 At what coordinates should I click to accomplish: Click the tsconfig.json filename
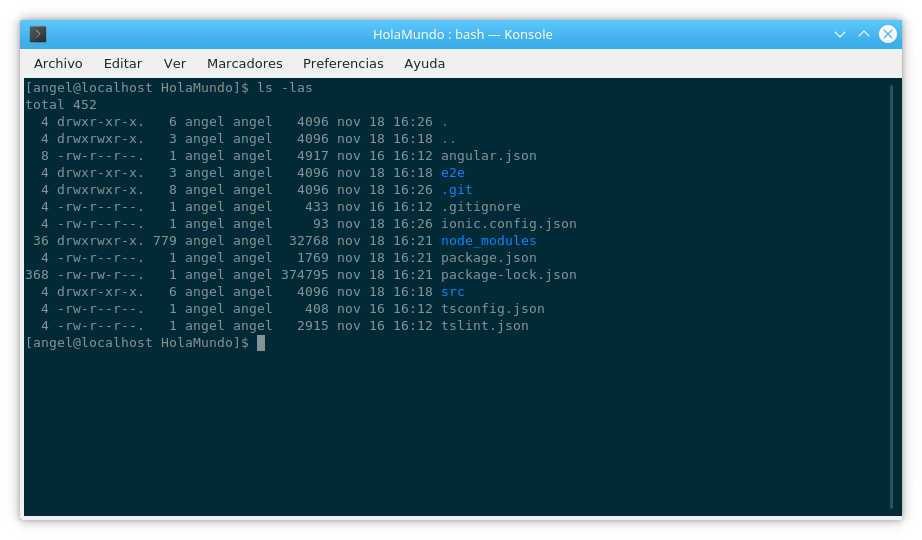pyautogui.click(x=493, y=309)
